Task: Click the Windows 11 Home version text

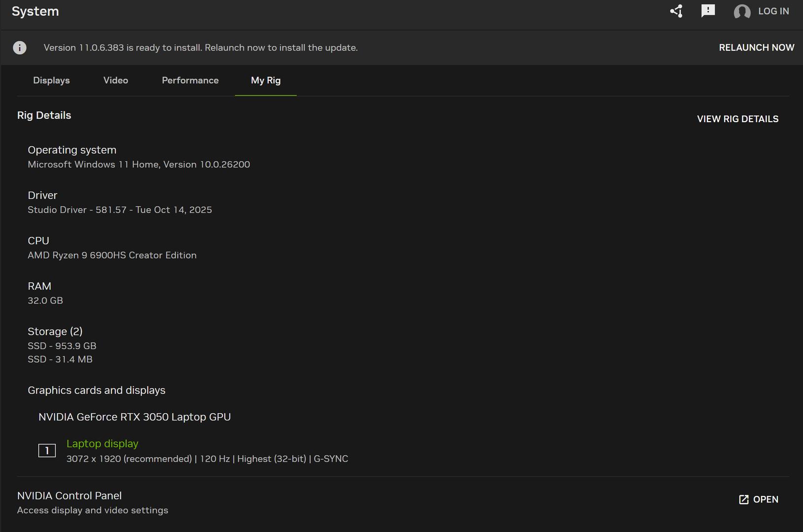Action: click(x=139, y=165)
